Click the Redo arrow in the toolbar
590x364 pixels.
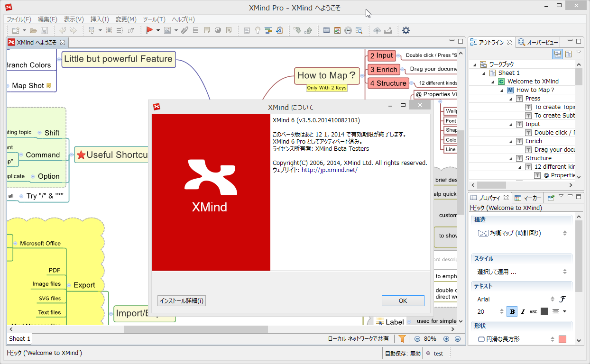click(x=73, y=30)
